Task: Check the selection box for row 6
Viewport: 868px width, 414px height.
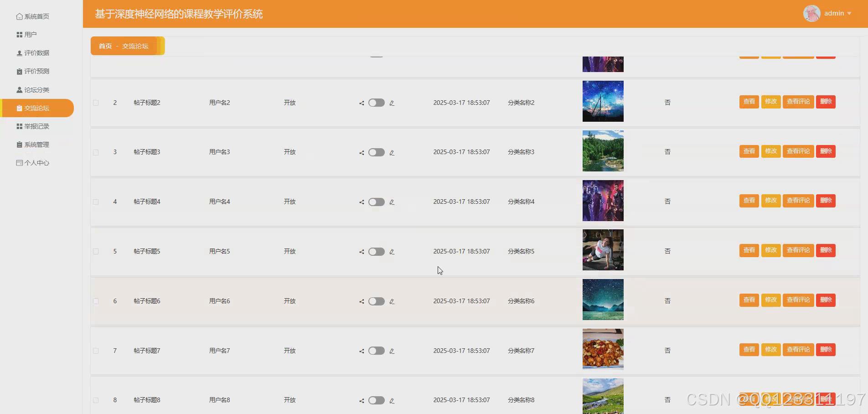Action: coord(96,301)
